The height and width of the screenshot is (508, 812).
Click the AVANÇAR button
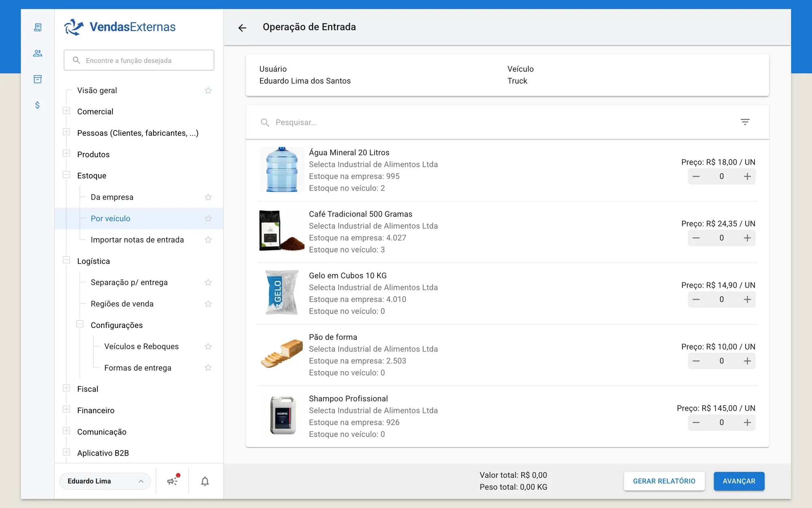(739, 481)
